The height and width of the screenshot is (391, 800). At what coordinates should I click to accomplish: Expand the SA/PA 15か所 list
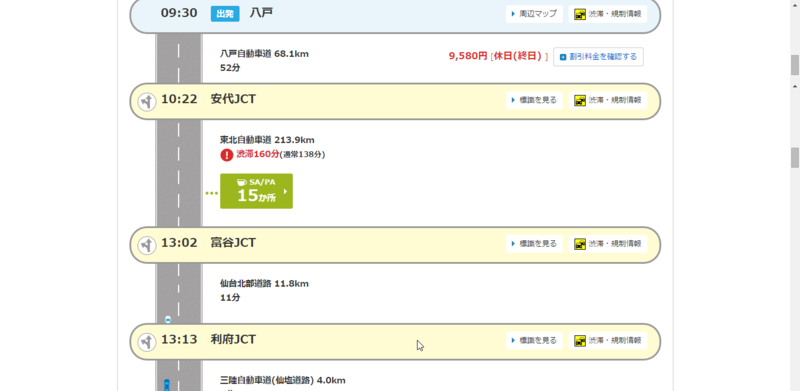(x=256, y=191)
